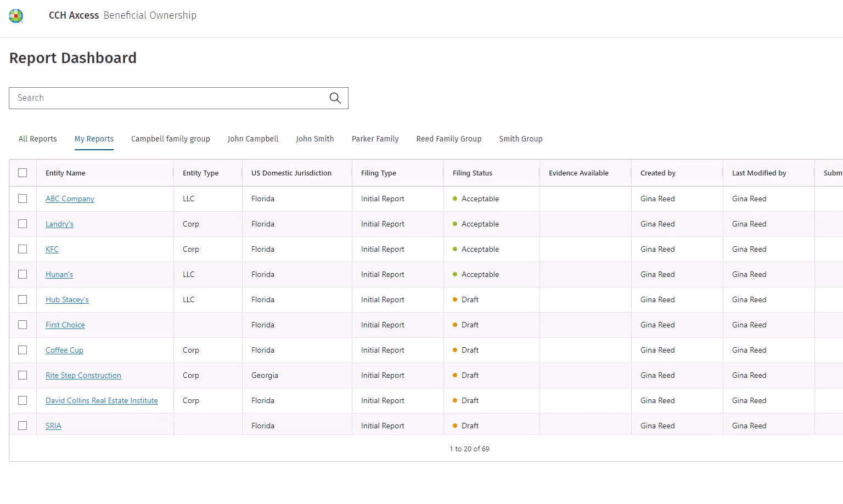Screen dimensions: 843x504
Task: Open the Campbell family group tab
Action: [x=171, y=139]
